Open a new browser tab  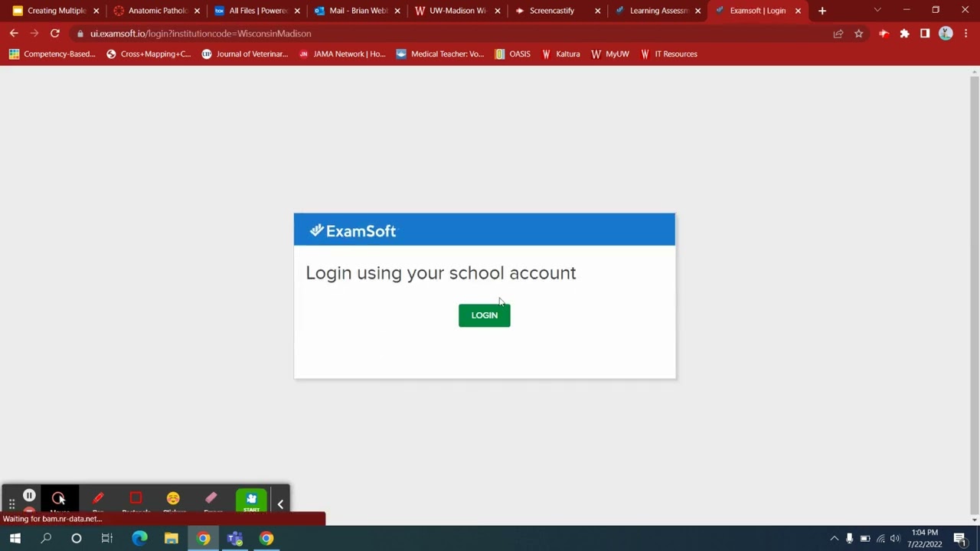[822, 11]
